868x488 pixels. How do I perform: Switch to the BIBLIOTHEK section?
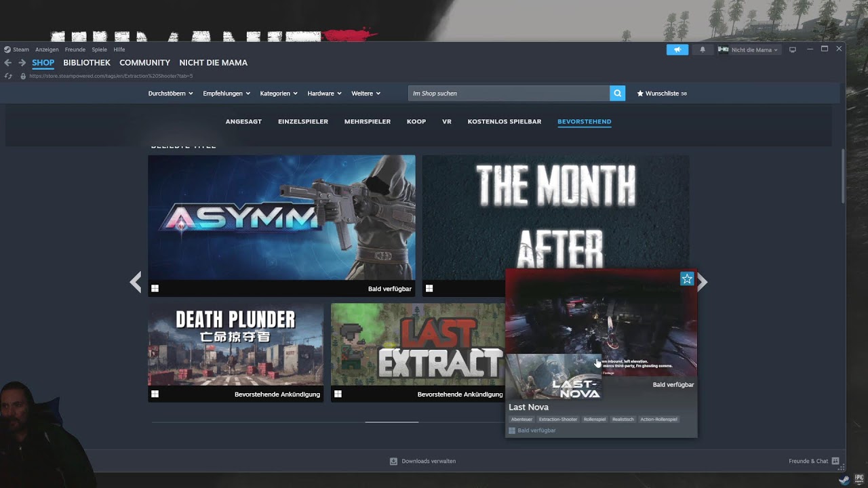pyautogui.click(x=87, y=62)
